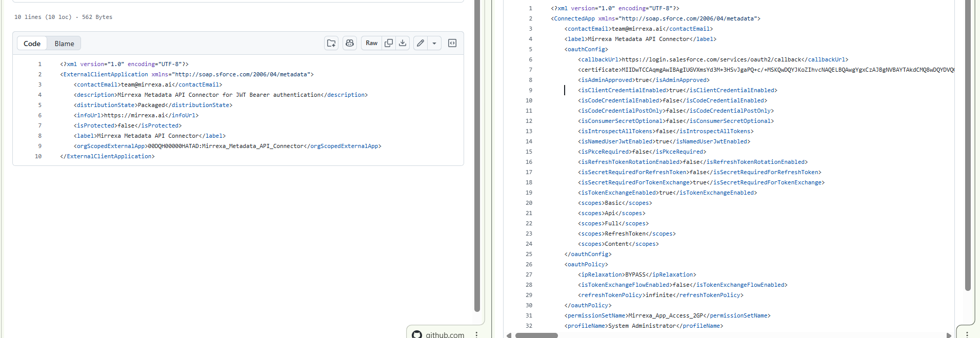Copy raw file contents
980x338 pixels.
[389, 43]
